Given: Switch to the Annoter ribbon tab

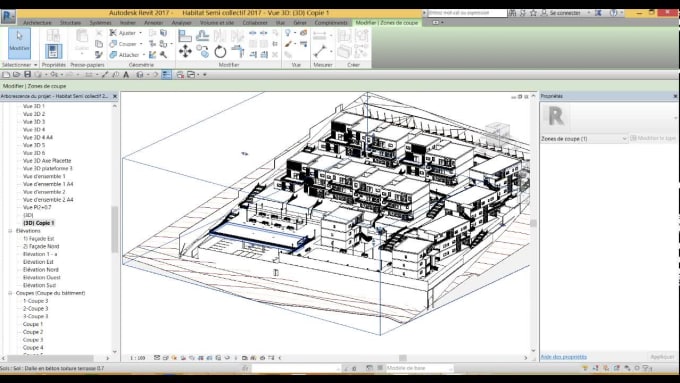Looking at the screenshot, I should click(x=154, y=23).
